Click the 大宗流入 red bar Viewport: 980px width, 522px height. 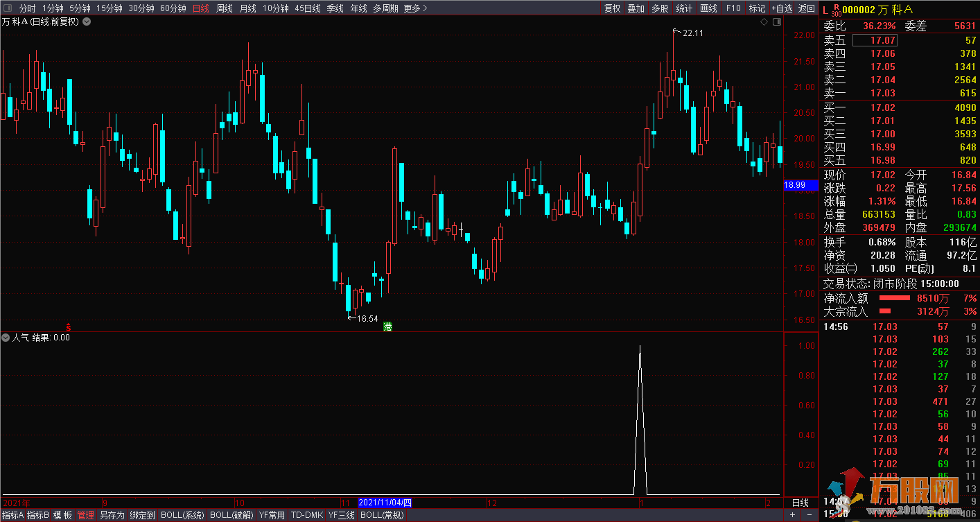(x=885, y=311)
